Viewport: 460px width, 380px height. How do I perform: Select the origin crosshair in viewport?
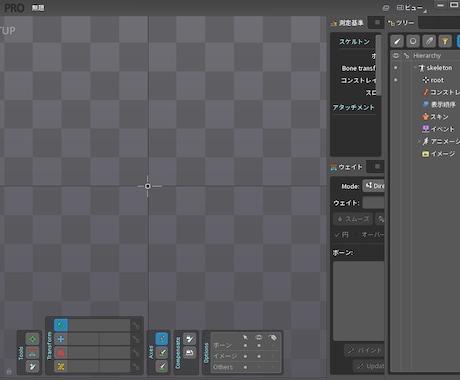click(x=148, y=186)
